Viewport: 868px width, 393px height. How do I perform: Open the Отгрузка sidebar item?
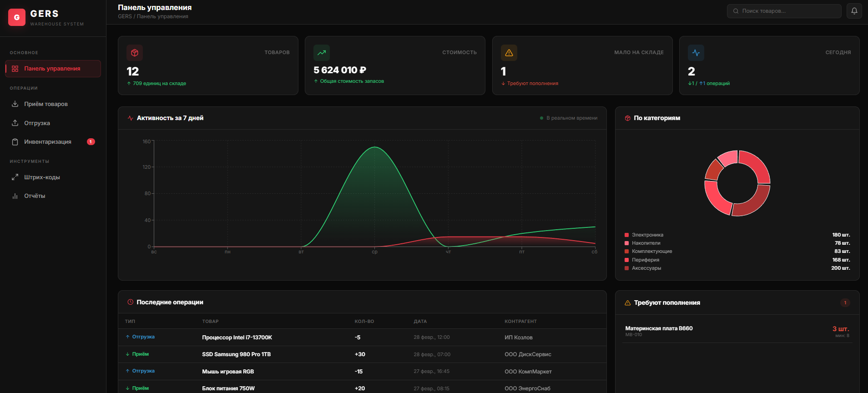[x=37, y=123]
